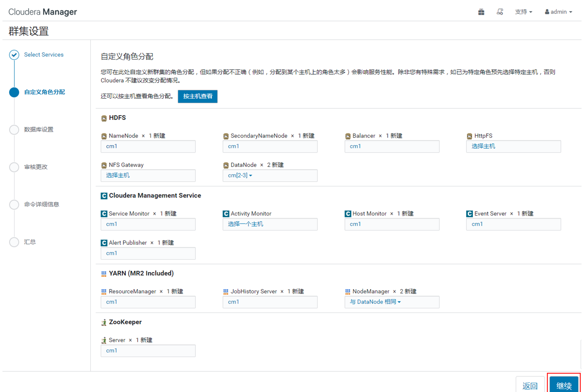Click the Host Monitor role icon
Viewport: 584px width, 392px height.
tap(348, 214)
